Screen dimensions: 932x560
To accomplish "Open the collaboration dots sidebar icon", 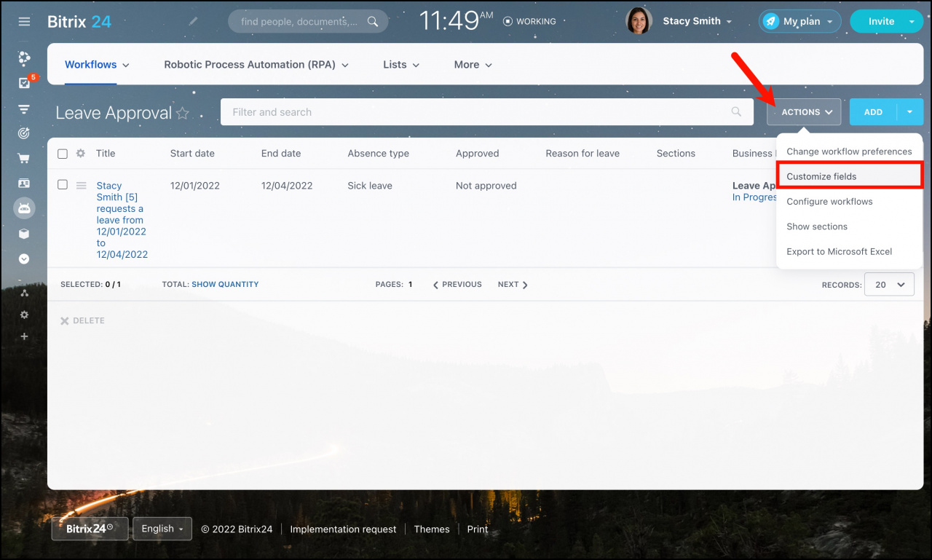I will tap(24, 58).
